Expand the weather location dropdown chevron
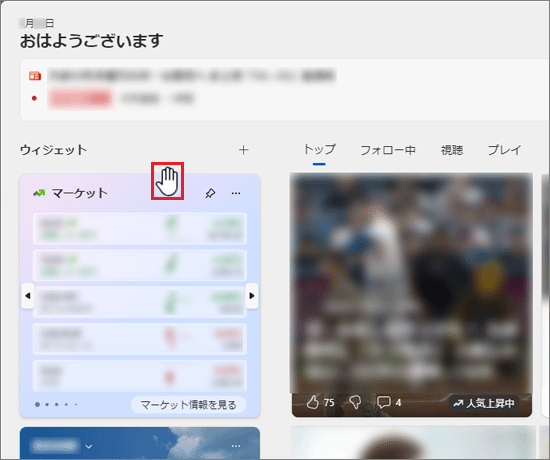Image resolution: width=550 pixels, height=460 pixels. (x=88, y=446)
